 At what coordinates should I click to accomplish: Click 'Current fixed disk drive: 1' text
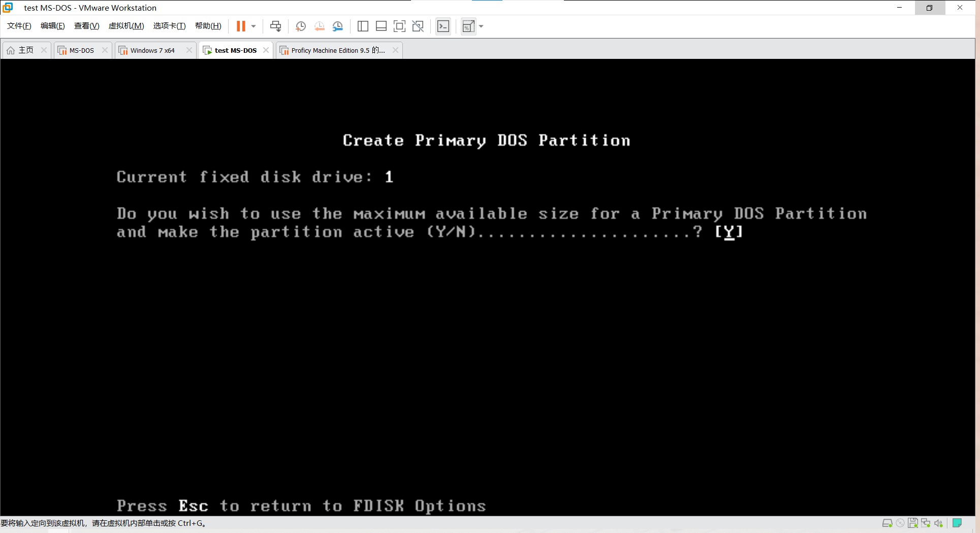pyautogui.click(x=255, y=177)
